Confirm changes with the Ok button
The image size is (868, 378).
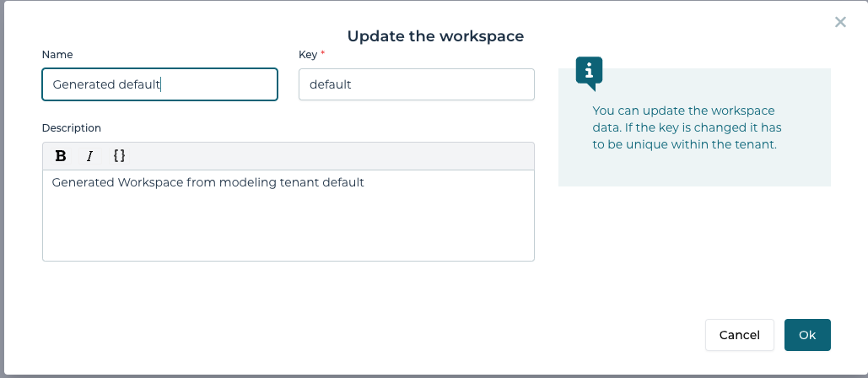(x=807, y=335)
